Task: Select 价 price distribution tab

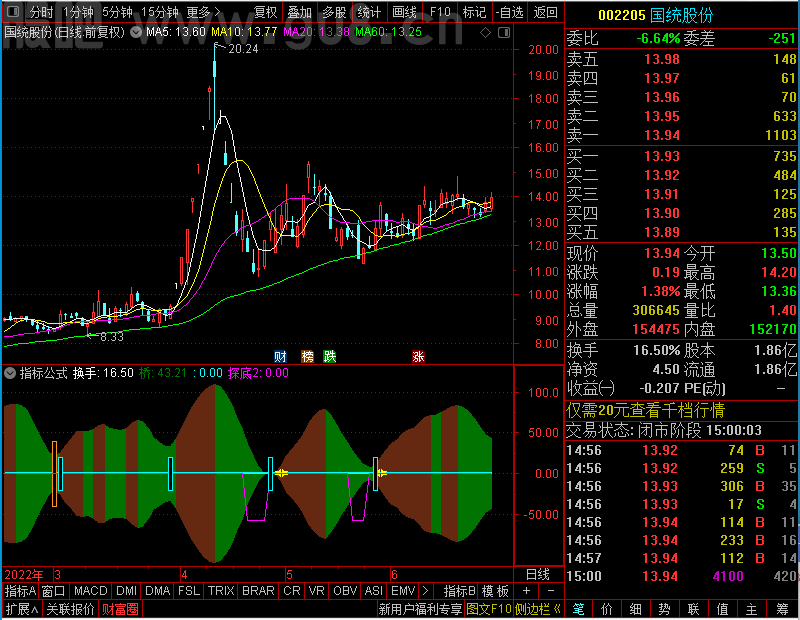Action: [x=607, y=609]
